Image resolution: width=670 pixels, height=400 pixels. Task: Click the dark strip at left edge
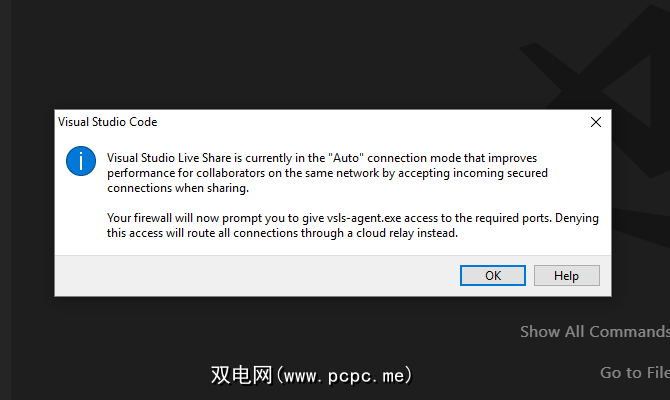(5, 200)
